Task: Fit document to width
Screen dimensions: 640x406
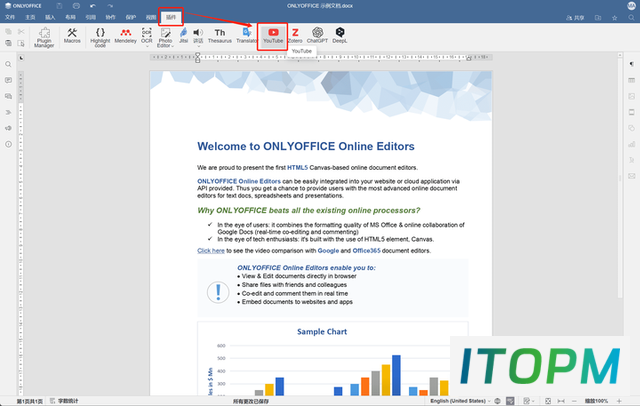Action: (561, 401)
